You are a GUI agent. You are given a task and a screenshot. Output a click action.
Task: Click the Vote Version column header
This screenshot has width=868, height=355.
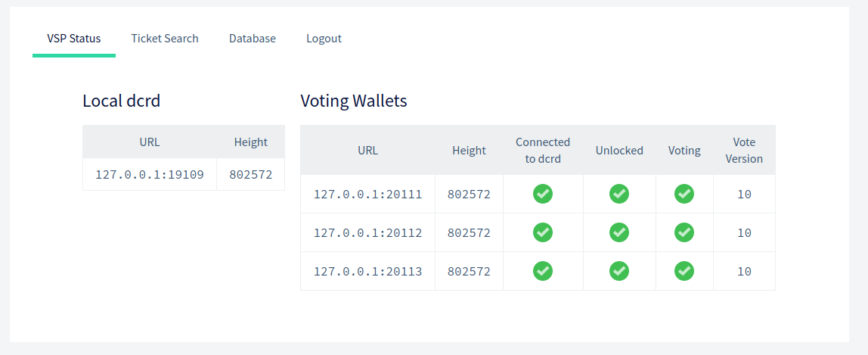click(744, 150)
